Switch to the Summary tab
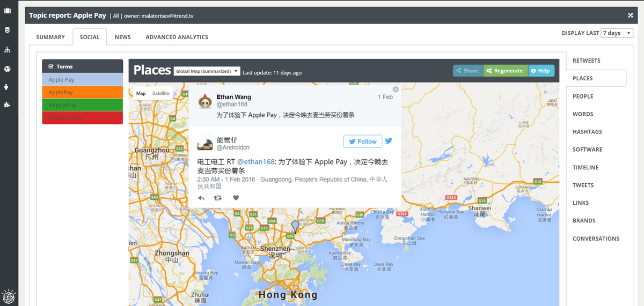 pyautogui.click(x=50, y=38)
